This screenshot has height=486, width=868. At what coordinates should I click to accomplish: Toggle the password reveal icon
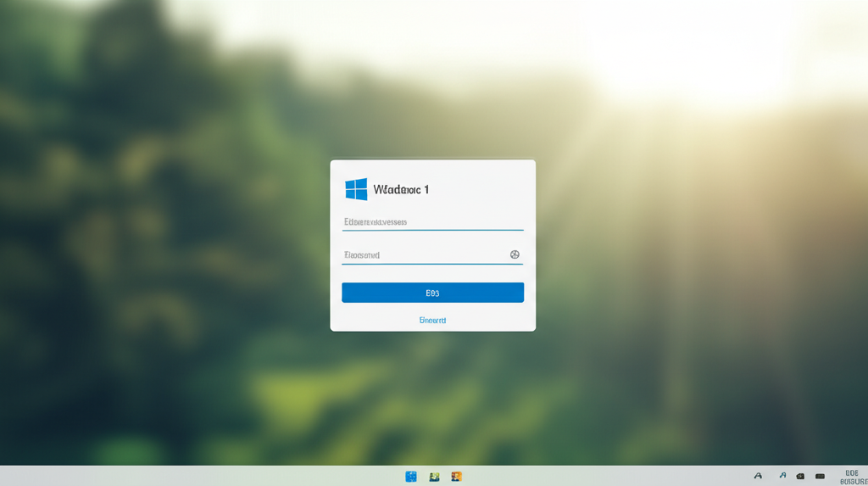(515, 254)
